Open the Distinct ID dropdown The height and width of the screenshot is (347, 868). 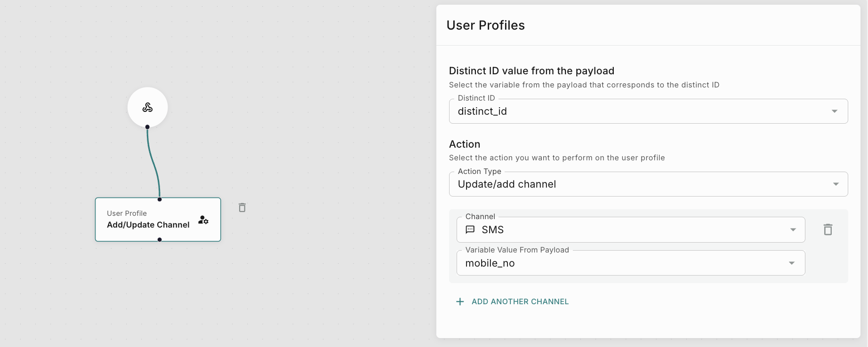click(x=834, y=111)
